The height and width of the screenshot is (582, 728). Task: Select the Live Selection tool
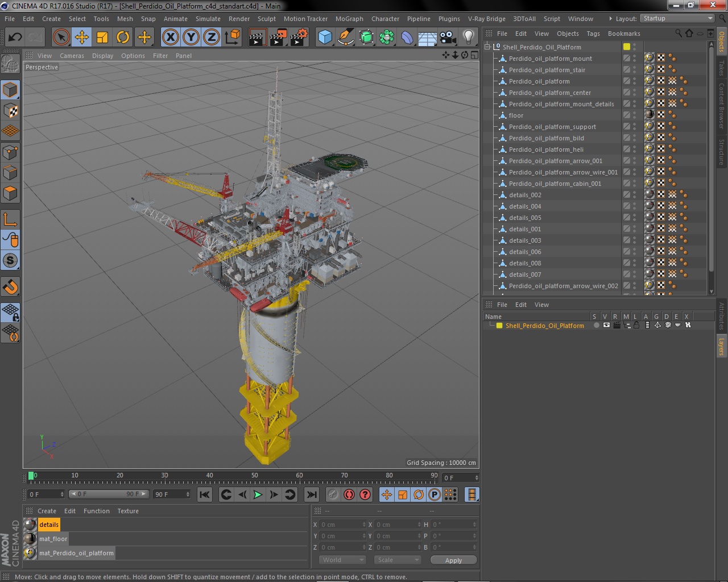click(x=61, y=38)
